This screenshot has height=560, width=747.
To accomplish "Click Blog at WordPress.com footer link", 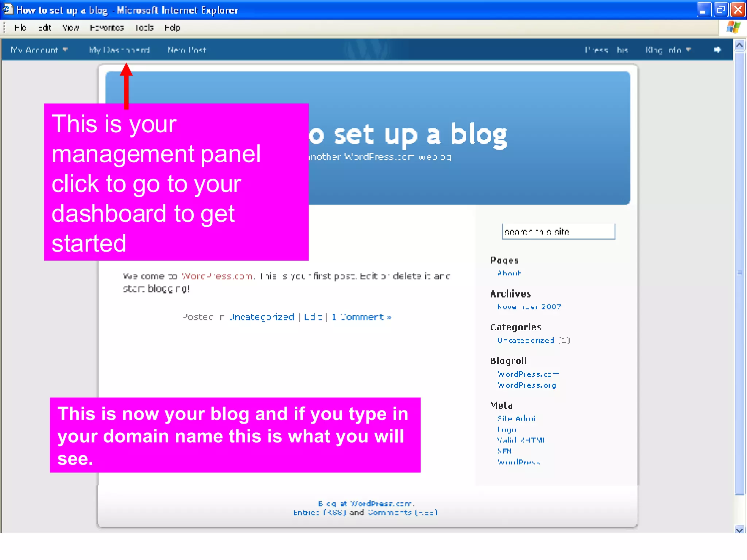I will coord(366,503).
